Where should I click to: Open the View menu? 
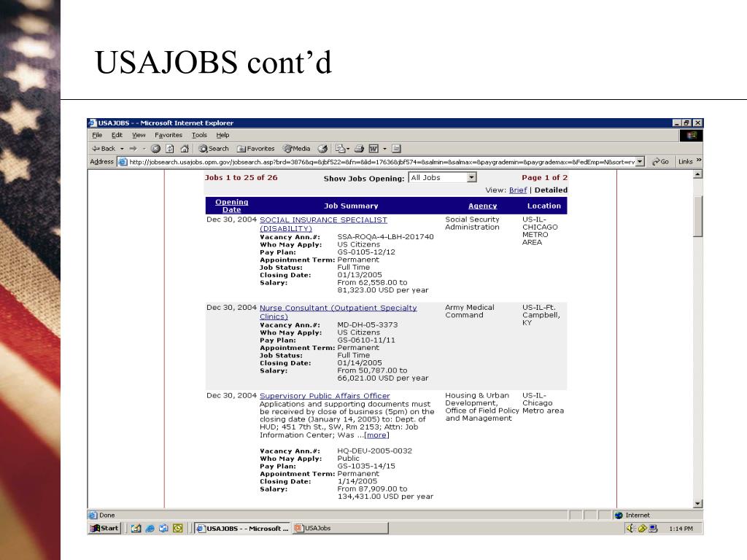(x=139, y=135)
